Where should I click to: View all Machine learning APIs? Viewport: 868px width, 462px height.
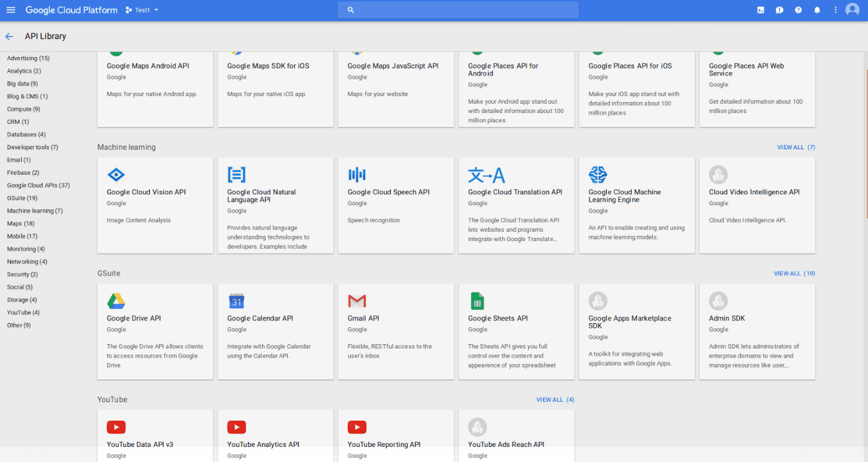(x=796, y=148)
